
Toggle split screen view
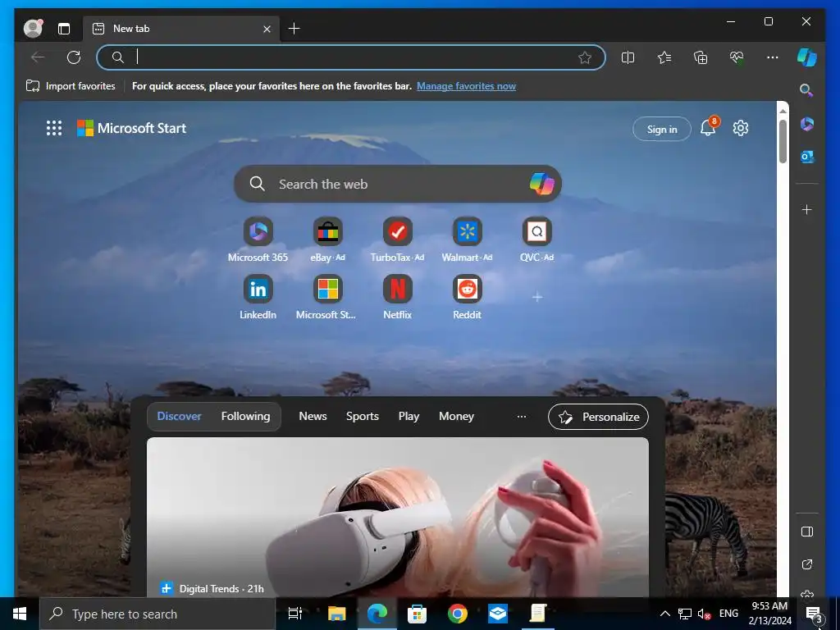[x=628, y=57]
